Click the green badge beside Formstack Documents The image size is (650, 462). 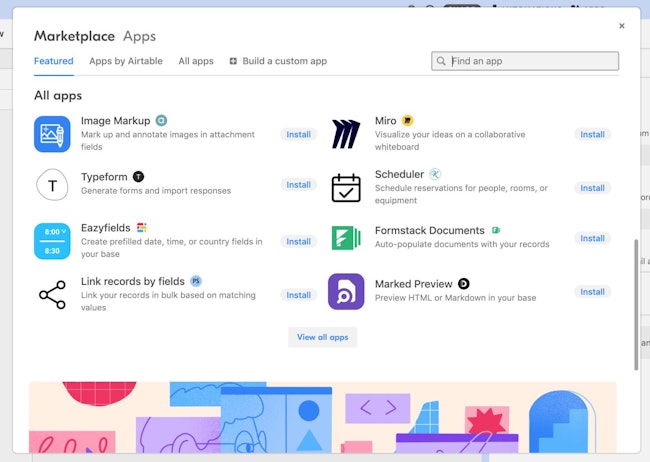[x=496, y=230]
